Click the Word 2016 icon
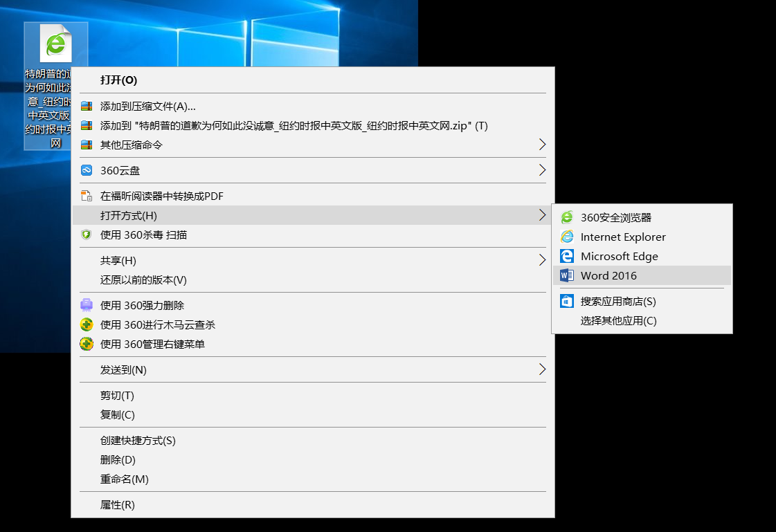Screen dimensions: 776x532 (x=567, y=275)
